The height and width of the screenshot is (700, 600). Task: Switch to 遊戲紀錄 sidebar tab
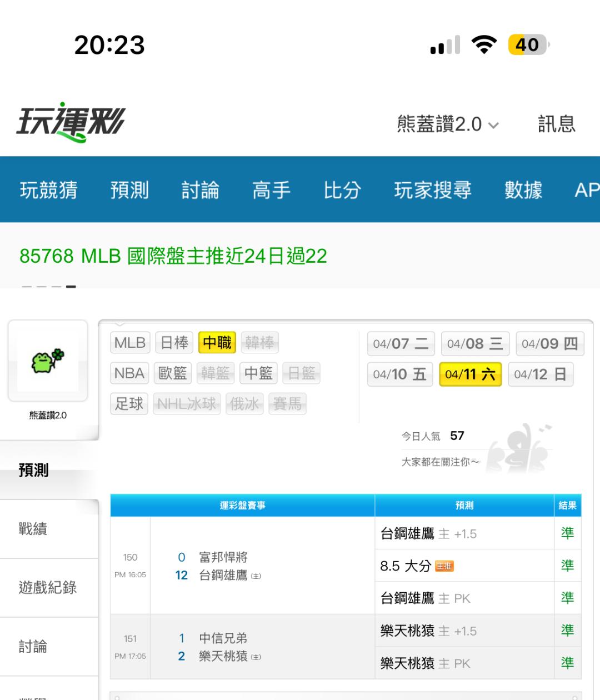(48, 587)
